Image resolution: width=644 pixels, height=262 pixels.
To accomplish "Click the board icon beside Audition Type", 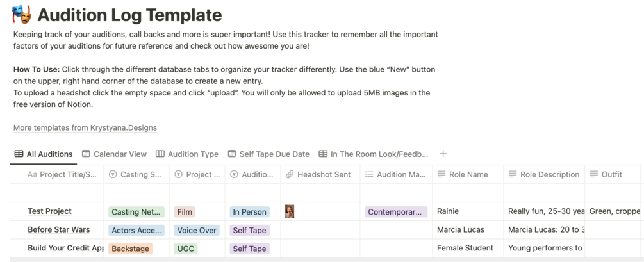I will (x=160, y=154).
